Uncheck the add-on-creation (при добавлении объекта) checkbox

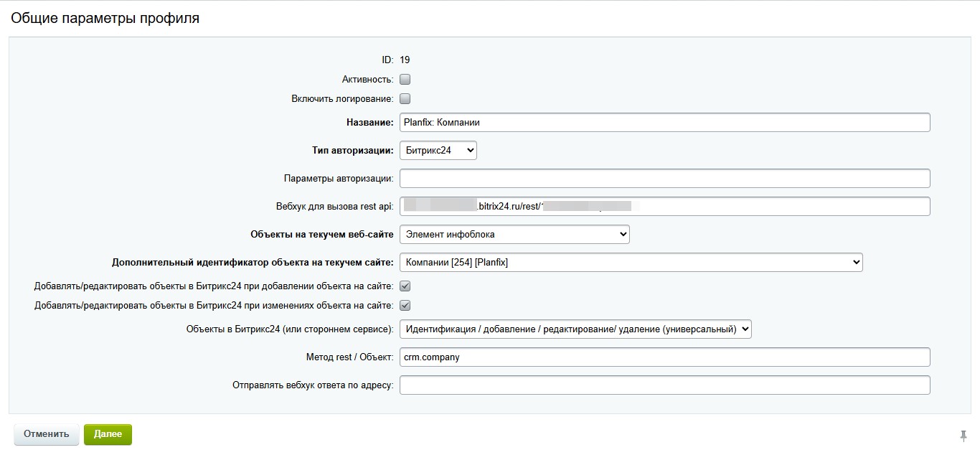(x=405, y=286)
